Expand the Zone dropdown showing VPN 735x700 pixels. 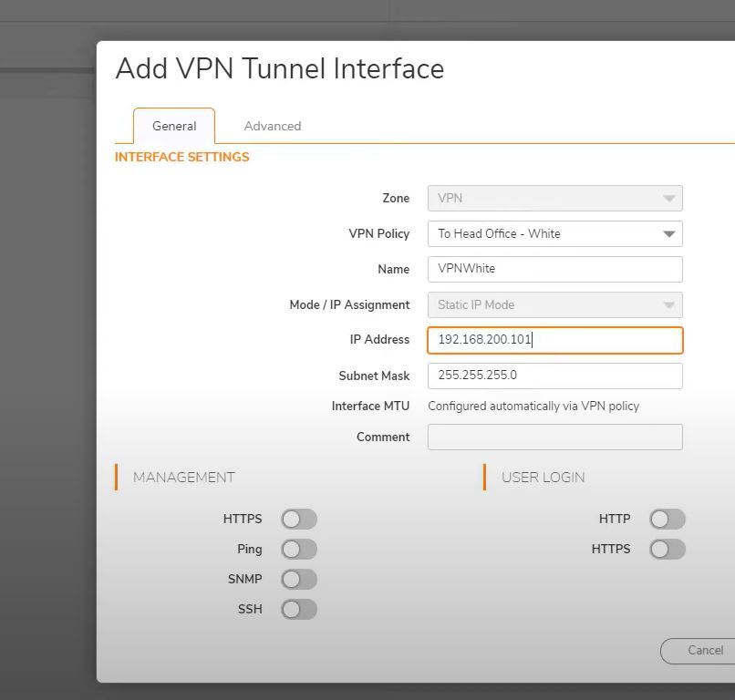click(554, 198)
